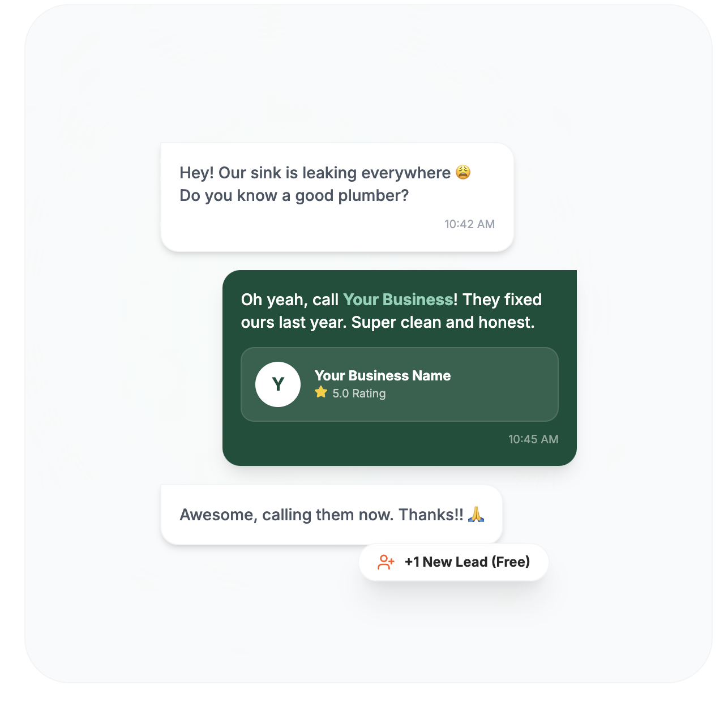Click the Y avatar circle
The width and height of the screenshot is (728, 702).
pyautogui.click(x=278, y=384)
